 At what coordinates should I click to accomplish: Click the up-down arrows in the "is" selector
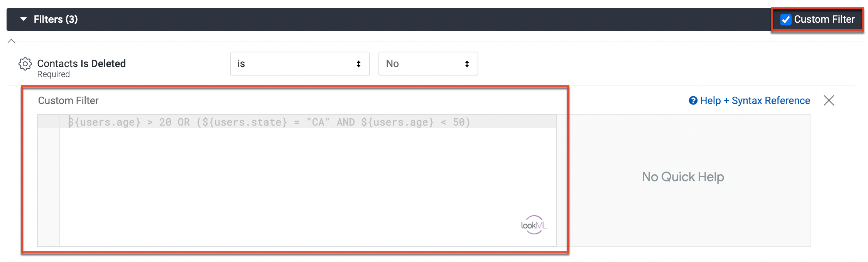[359, 64]
